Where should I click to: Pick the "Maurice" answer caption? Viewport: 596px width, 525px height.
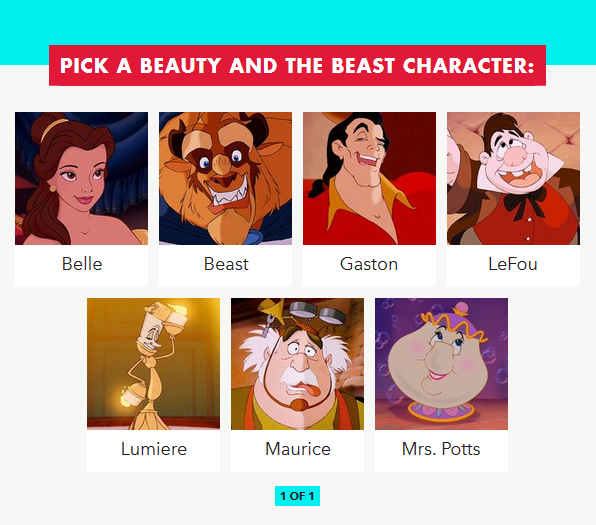tap(298, 449)
